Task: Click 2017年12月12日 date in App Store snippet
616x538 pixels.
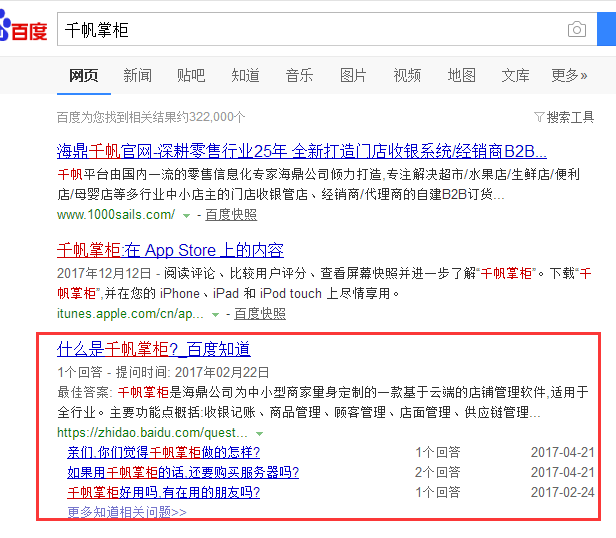Action: tap(104, 274)
